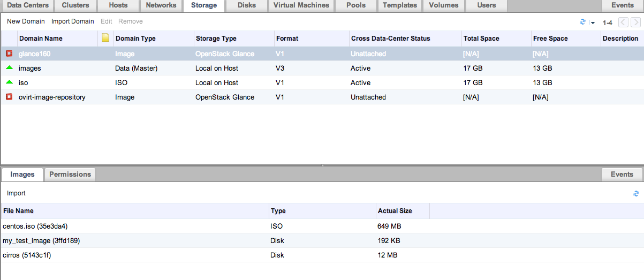Refresh the storage domain list
Viewport: 644px width, 280px height.
[583, 22]
